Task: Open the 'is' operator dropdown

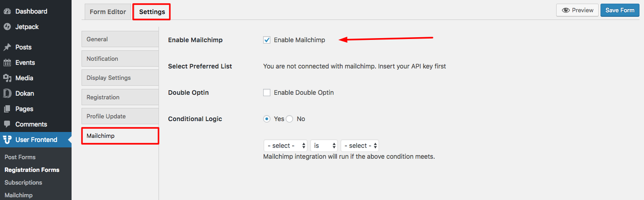Action: pos(324,146)
